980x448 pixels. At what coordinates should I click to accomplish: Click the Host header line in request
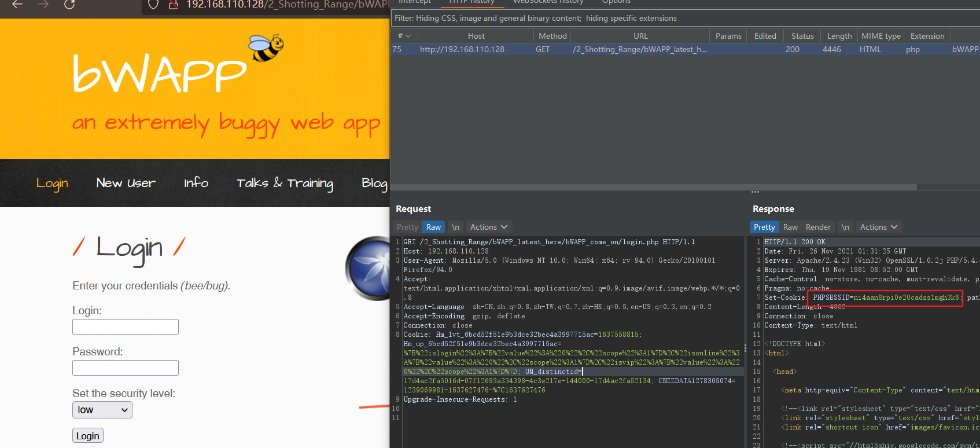click(446, 251)
